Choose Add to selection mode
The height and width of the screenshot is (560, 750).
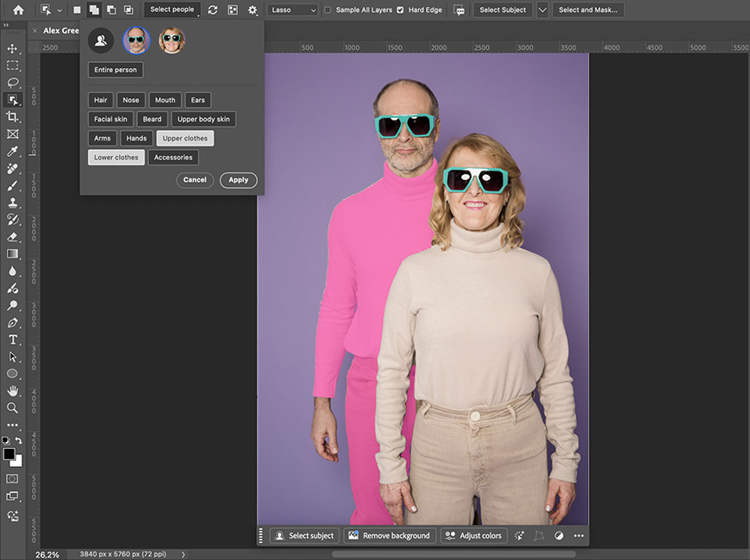(94, 9)
